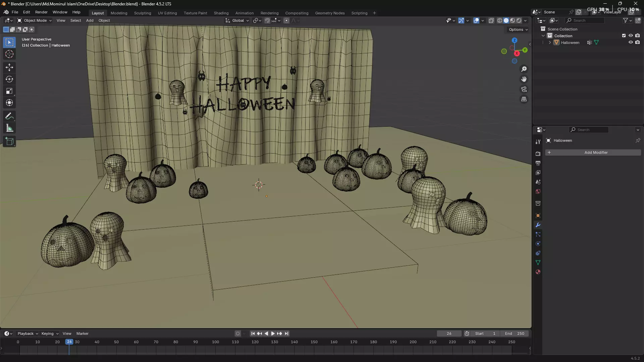Toggle viewport gizmos display
This screenshot has width=644, height=362.
click(461, 20)
